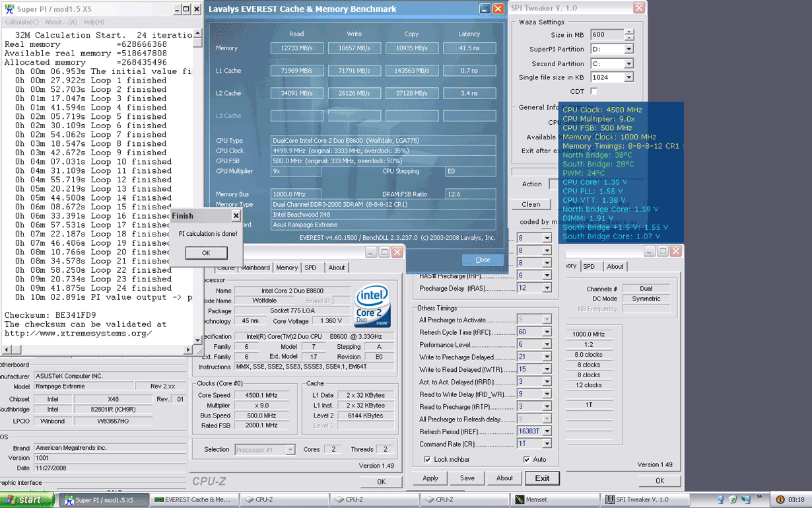Click Save button in Memset
Screen dimensions: 812x508
[467, 478]
